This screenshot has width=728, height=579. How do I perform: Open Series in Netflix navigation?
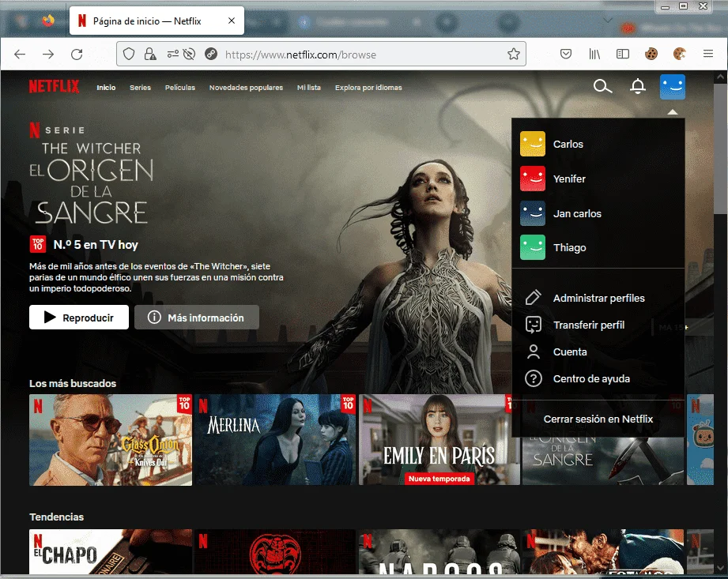pos(140,87)
